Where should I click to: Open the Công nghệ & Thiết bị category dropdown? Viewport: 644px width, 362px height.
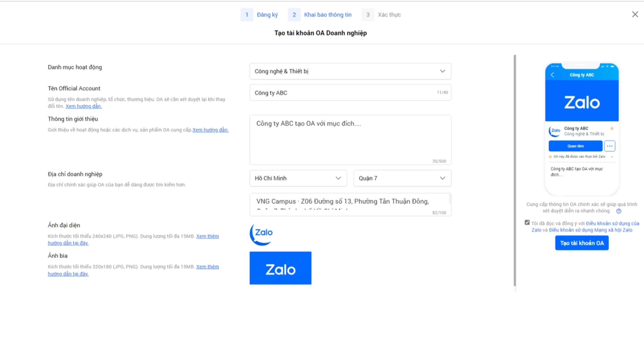(350, 71)
